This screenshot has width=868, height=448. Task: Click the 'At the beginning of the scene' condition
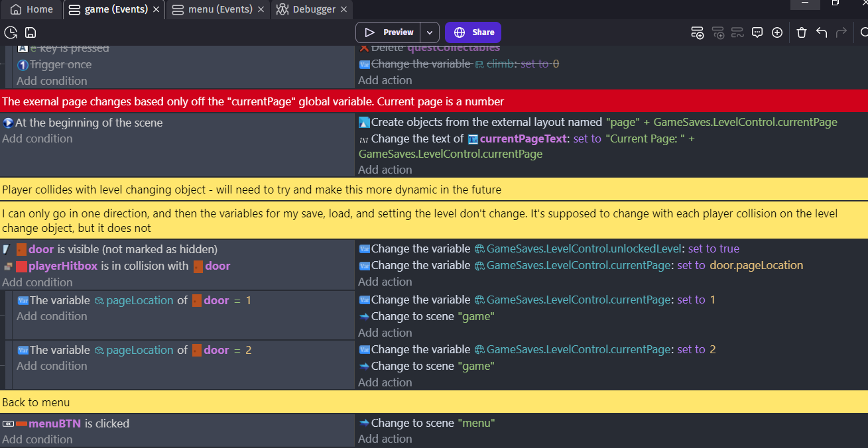tap(83, 123)
